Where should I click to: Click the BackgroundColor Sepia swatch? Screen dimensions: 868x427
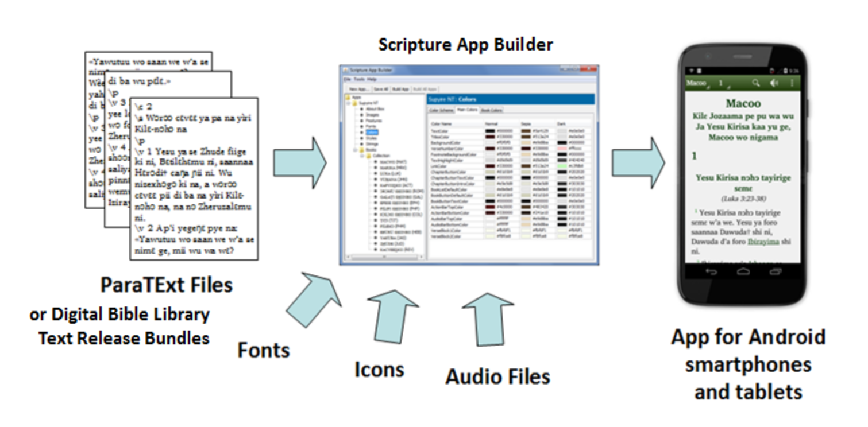(x=526, y=142)
